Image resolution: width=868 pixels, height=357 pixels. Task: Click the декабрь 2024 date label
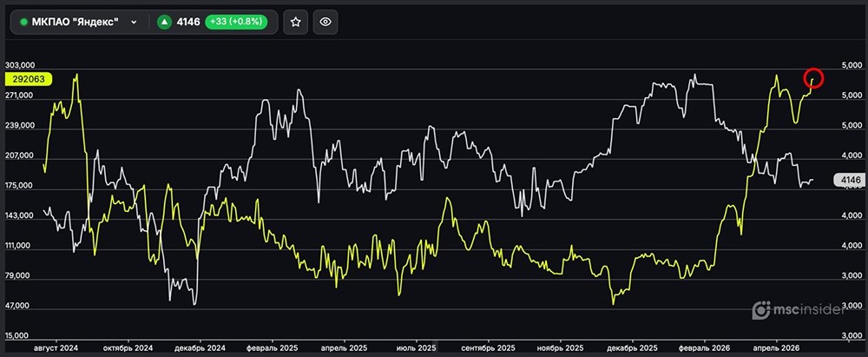201,347
